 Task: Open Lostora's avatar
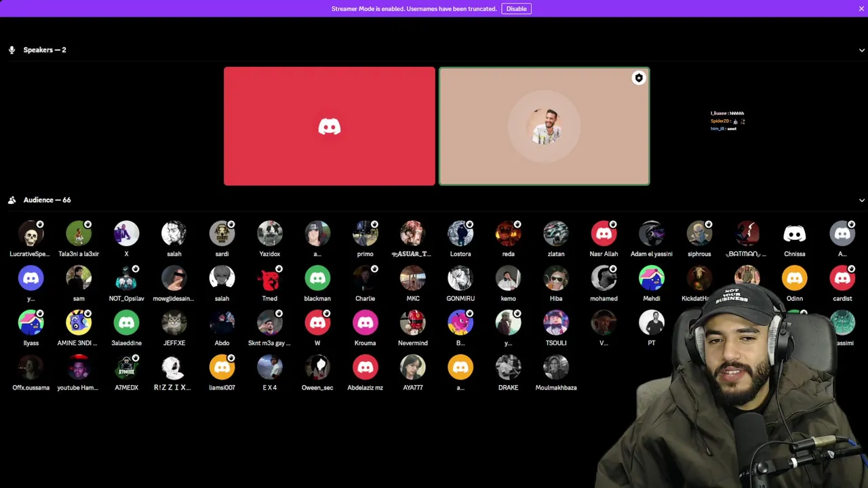pos(460,234)
